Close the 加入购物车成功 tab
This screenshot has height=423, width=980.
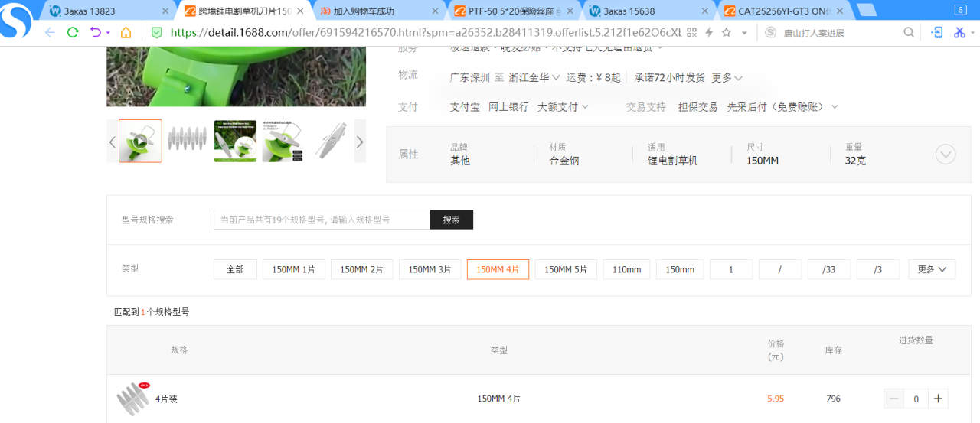(436, 11)
